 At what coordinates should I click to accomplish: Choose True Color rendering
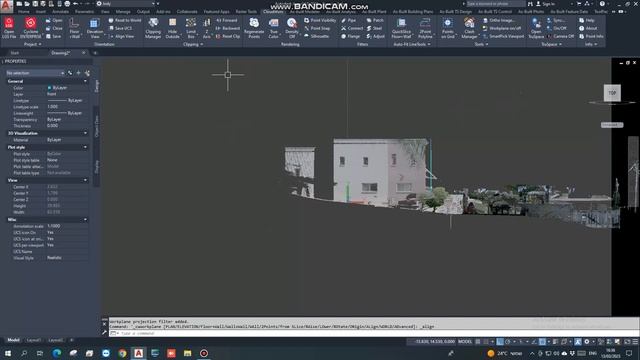(x=273, y=28)
